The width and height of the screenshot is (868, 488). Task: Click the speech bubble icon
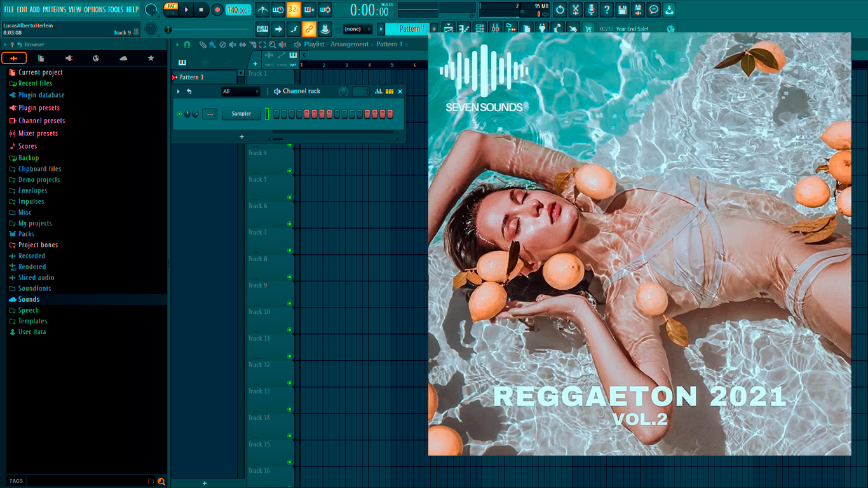pos(653,10)
